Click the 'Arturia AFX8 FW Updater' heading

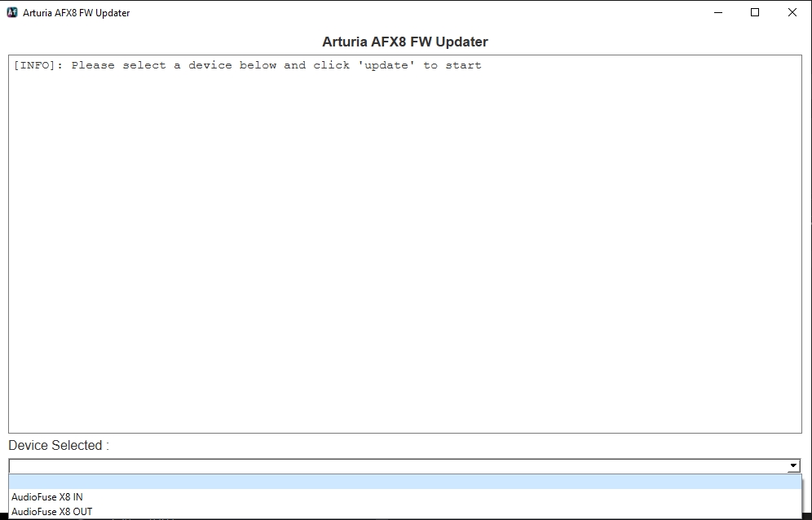(x=405, y=42)
